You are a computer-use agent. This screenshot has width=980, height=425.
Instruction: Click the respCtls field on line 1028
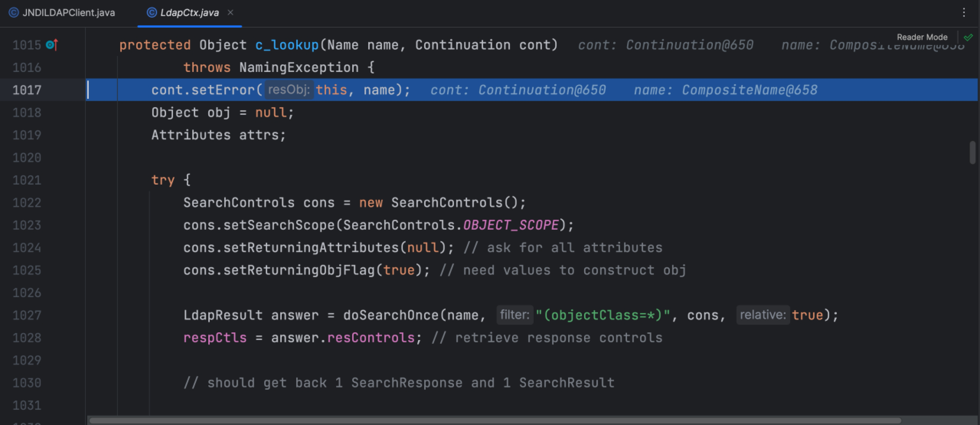[x=215, y=338]
